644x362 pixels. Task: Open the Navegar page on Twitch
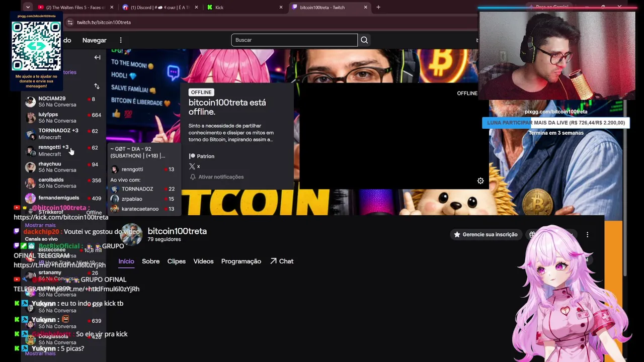tap(94, 40)
